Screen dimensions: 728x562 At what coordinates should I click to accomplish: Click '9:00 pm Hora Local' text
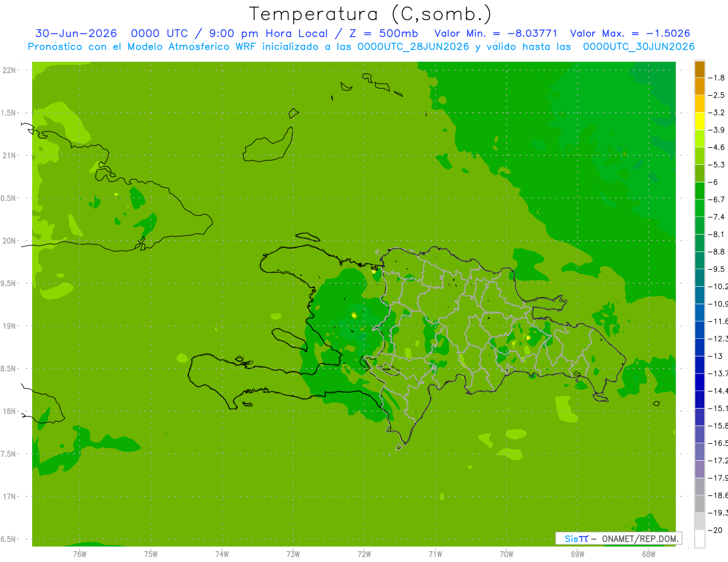tap(268, 33)
